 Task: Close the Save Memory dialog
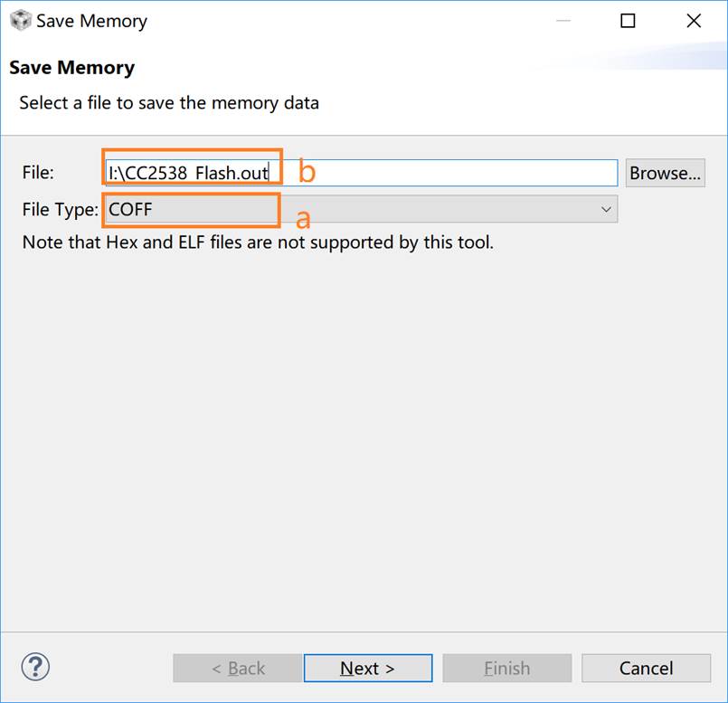click(x=694, y=21)
